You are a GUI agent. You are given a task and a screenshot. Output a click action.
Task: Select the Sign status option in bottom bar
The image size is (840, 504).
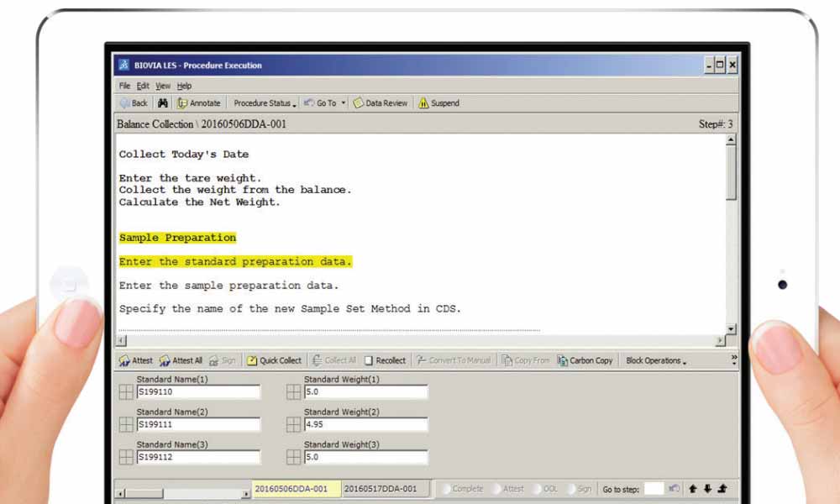coord(579,489)
